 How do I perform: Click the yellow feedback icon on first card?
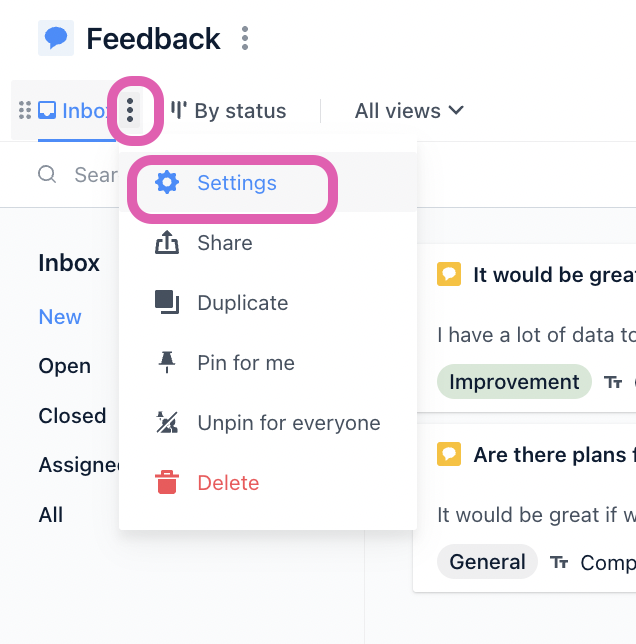449,274
